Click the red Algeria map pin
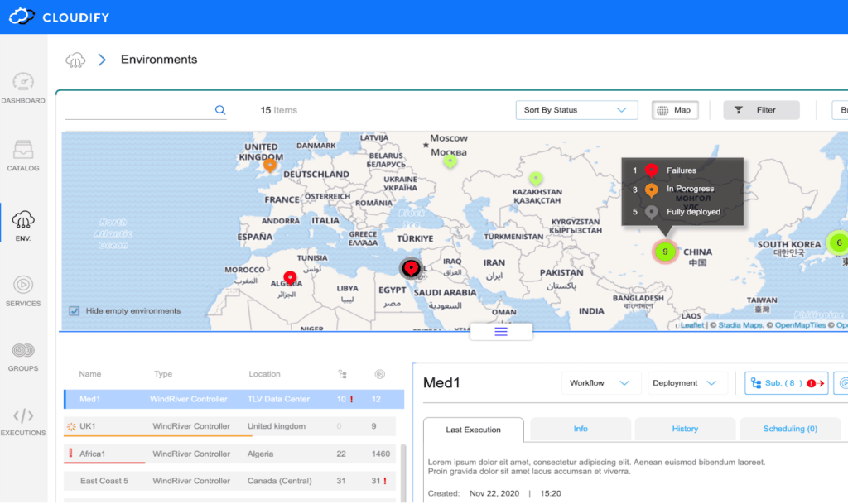The width and height of the screenshot is (848, 504). click(290, 278)
